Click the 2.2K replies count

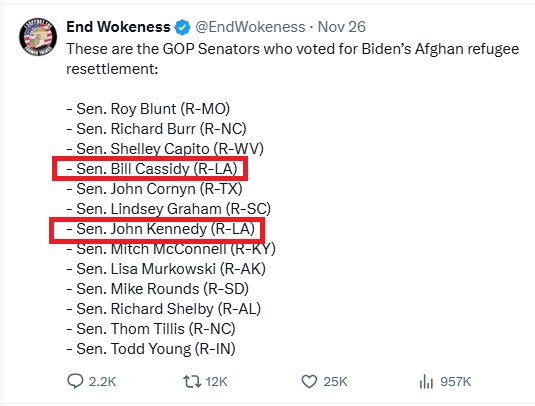(x=102, y=381)
